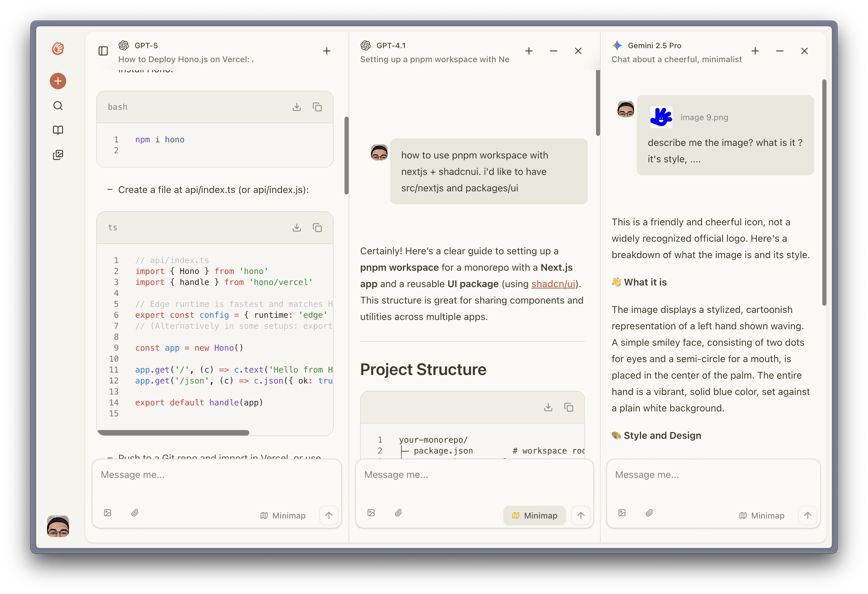Open the account menu via bottom-left avatar
Screen dimensions: 868x594
tap(58, 526)
